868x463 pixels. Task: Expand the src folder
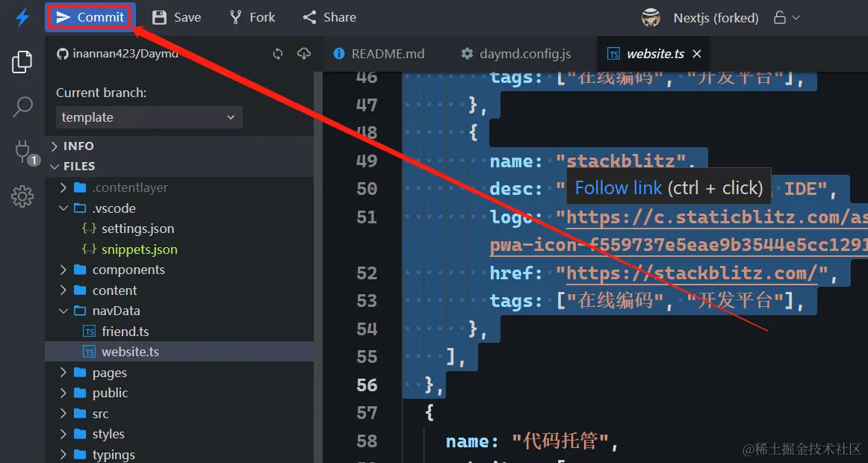179,414
